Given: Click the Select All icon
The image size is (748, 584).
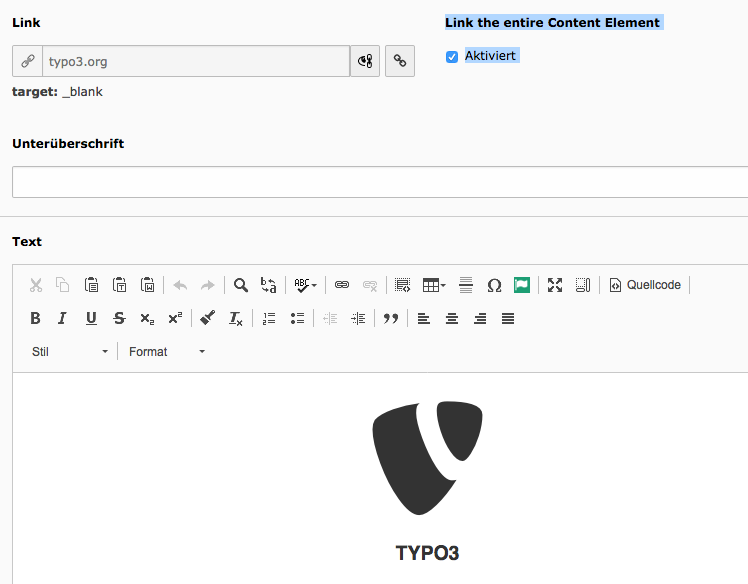Looking at the screenshot, I should click(583, 285).
